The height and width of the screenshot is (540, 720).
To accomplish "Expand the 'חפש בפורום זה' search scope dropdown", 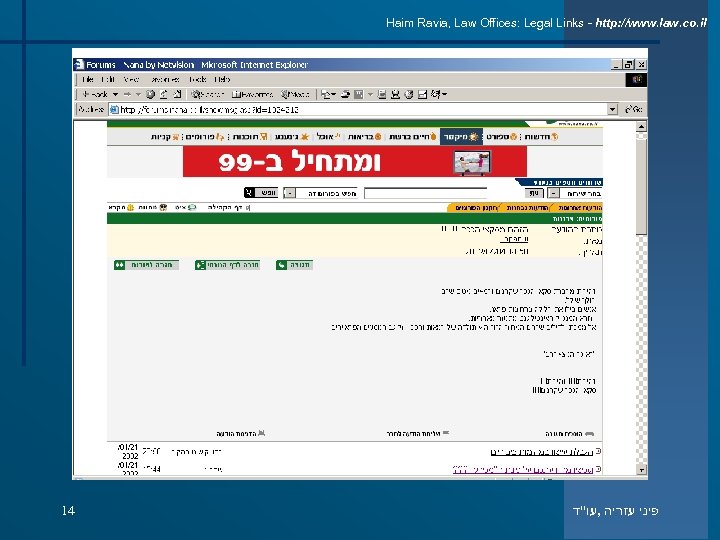I will pos(289,193).
